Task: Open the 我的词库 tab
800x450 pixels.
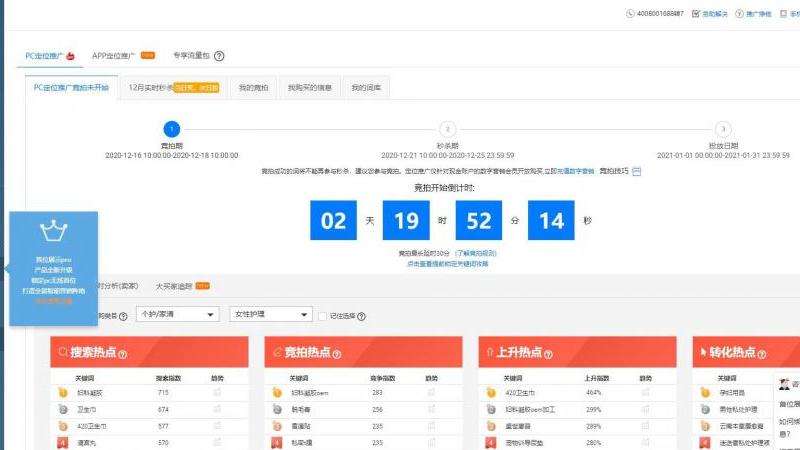Action: (x=365, y=88)
